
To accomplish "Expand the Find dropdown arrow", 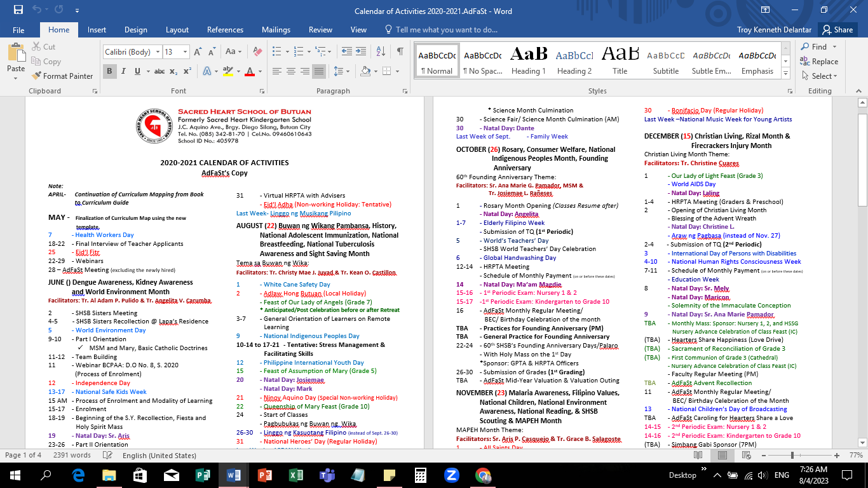I will point(834,46).
